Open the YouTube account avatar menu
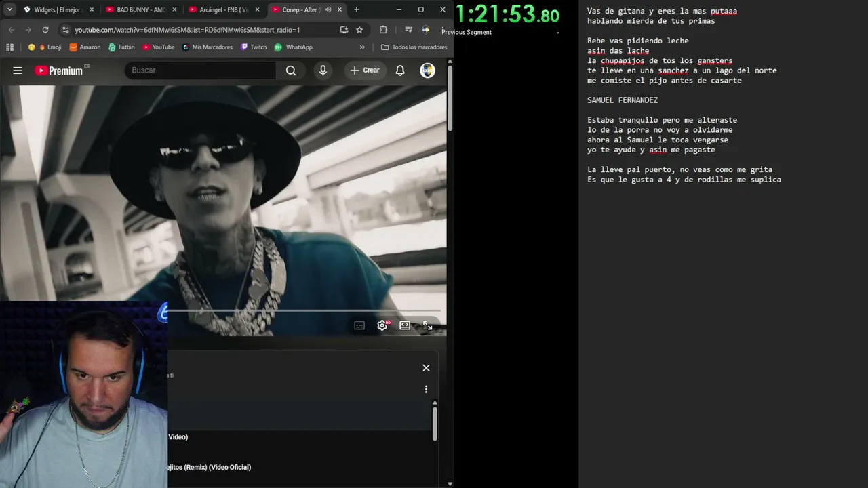This screenshot has width=868, height=488. pos(427,70)
